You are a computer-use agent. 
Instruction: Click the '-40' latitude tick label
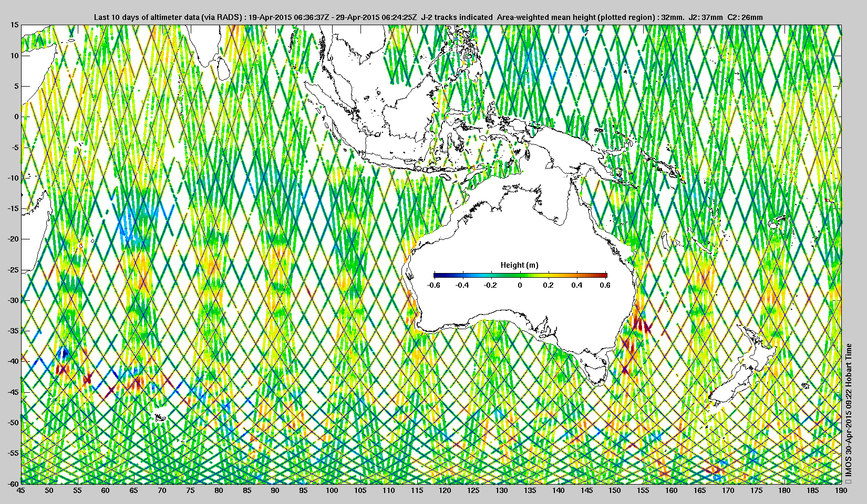pyautogui.click(x=13, y=361)
